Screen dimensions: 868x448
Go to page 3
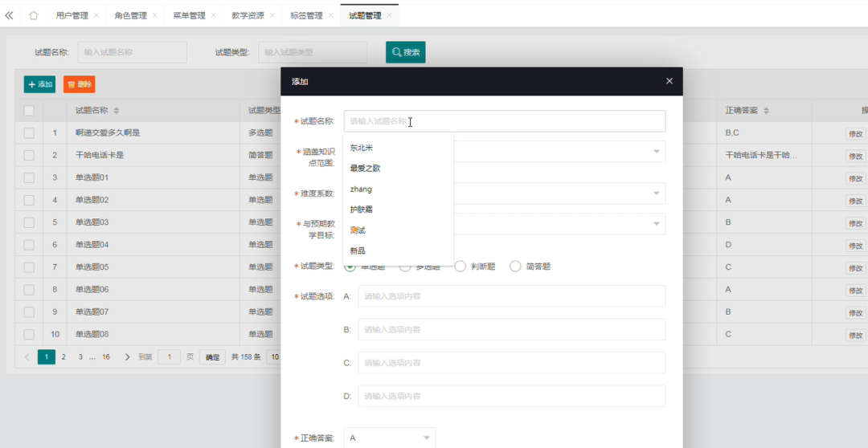coord(80,357)
